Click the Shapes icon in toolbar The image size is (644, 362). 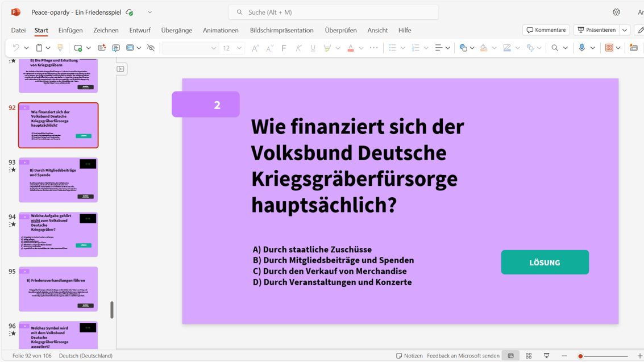click(x=463, y=48)
